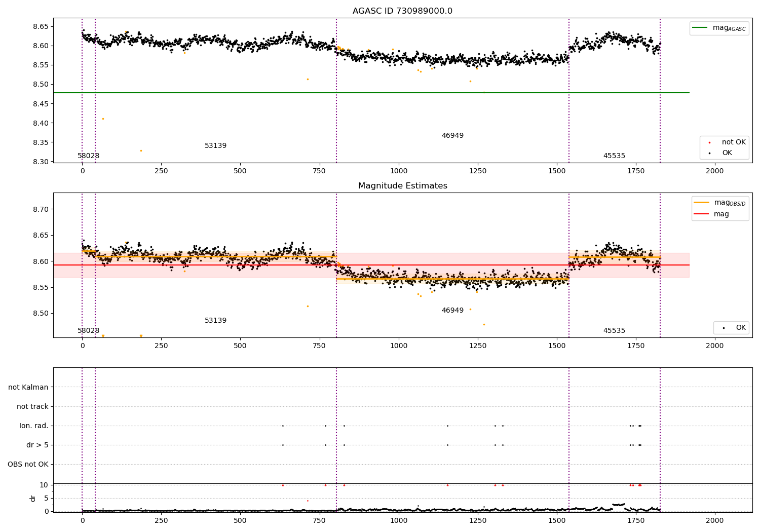The image size is (760, 532).
Task: Click obsid label 53139 in top plot
Action: click(x=215, y=146)
